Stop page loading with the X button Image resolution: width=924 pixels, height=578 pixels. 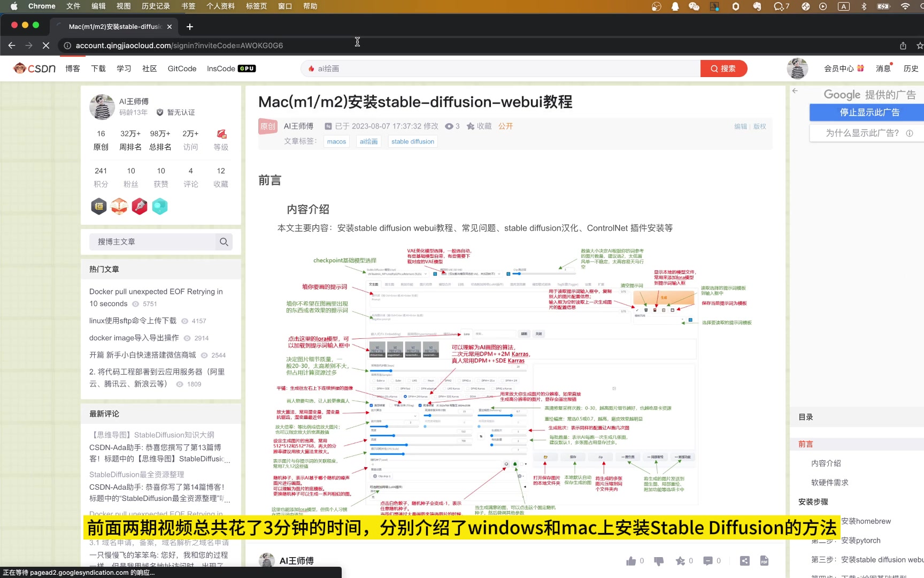point(46,45)
